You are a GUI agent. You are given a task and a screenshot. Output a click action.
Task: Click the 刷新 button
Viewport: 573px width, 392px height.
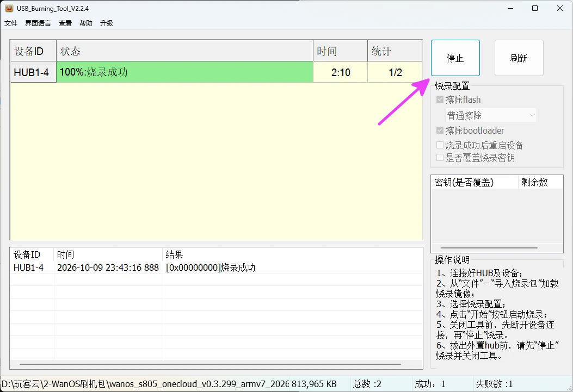519,58
